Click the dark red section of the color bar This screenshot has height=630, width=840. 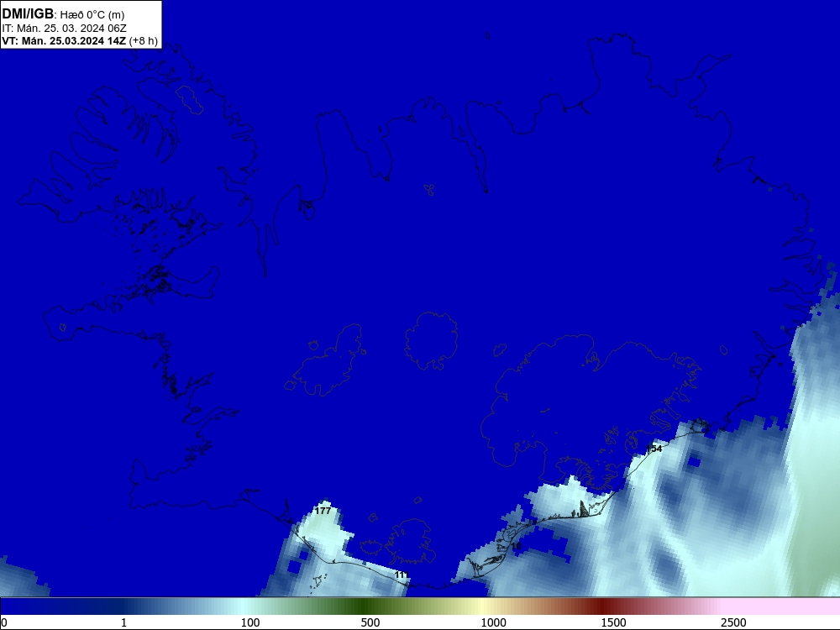click(601, 606)
